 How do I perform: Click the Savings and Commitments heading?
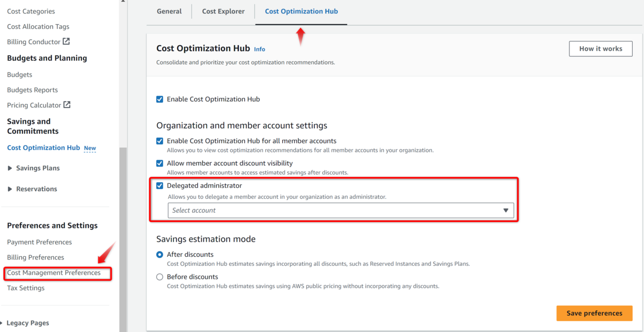point(33,126)
